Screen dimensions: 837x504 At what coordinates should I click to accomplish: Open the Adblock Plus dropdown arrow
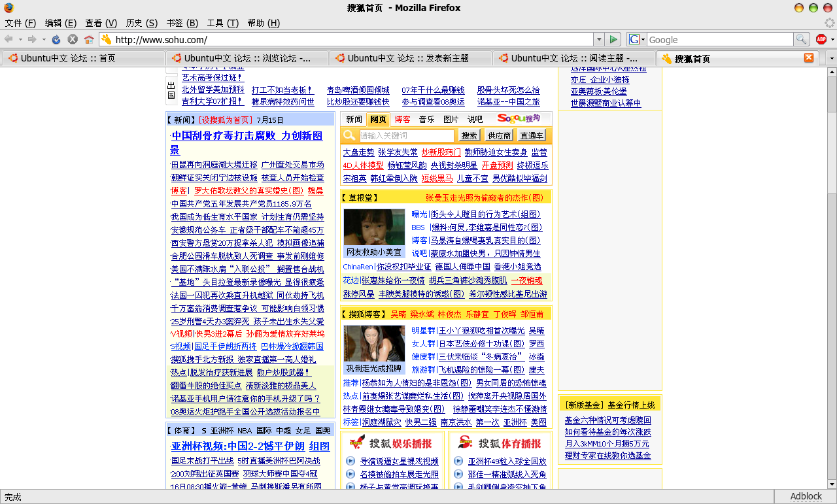pyautogui.click(x=832, y=40)
